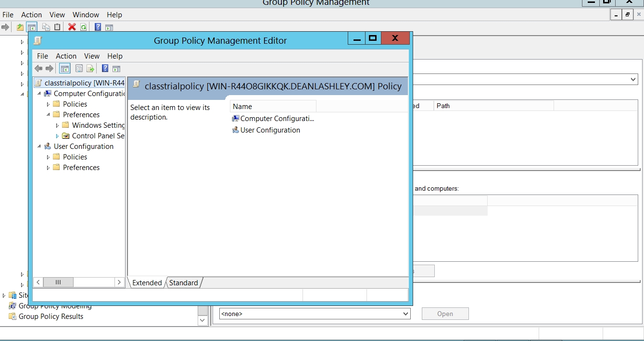Image resolution: width=644 pixels, height=341 pixels.
Task: Open the dropdown above the Path column
Action: point(633,79)
